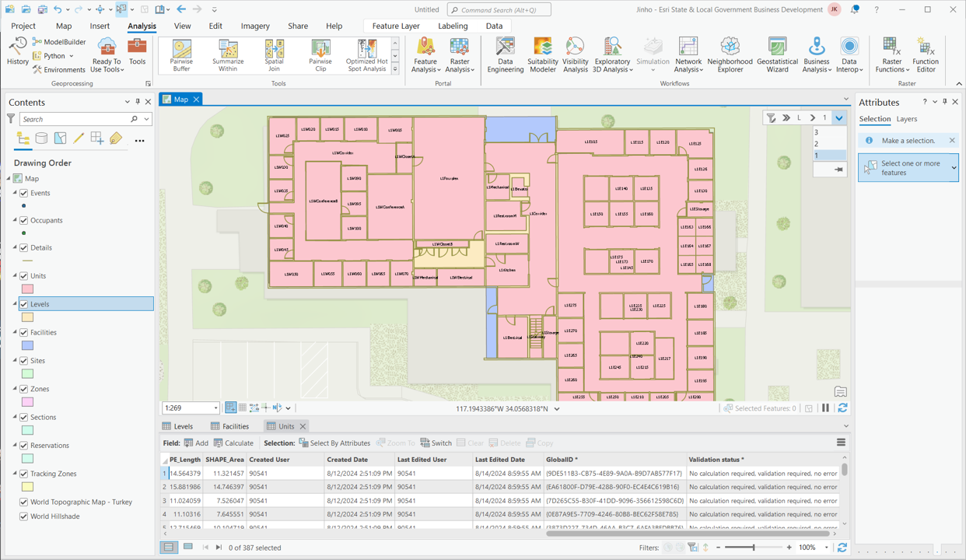This screenshot has width=966, height=560.
Task: Open the Geostatistical Wizard
Action: tap(777, 54)
